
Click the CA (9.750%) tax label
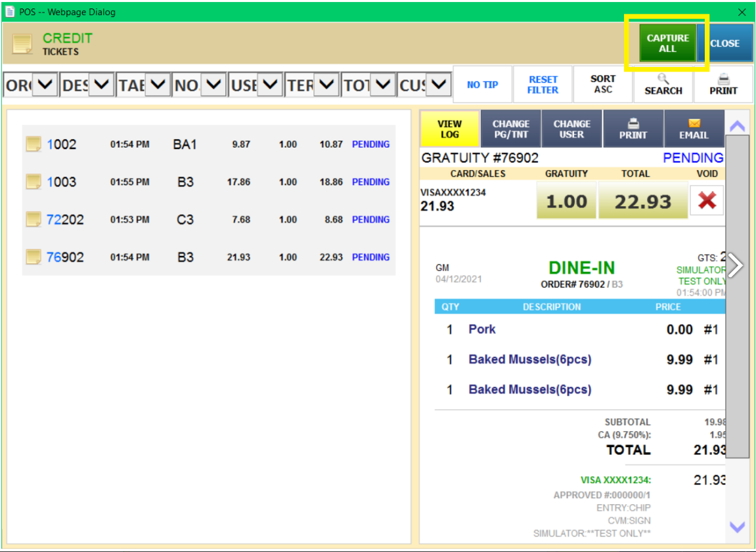(625, 435)
